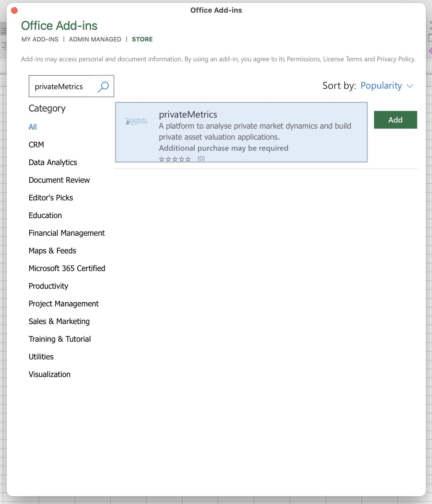Switch to the MY ADD-INS tab
432x504 pixels.
(x=40, y=39)
